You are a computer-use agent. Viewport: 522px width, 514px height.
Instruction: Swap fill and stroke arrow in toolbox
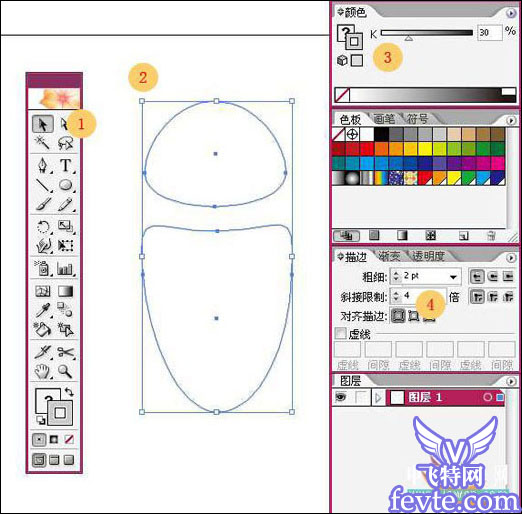pyautogui.click(x=69, y=392)
